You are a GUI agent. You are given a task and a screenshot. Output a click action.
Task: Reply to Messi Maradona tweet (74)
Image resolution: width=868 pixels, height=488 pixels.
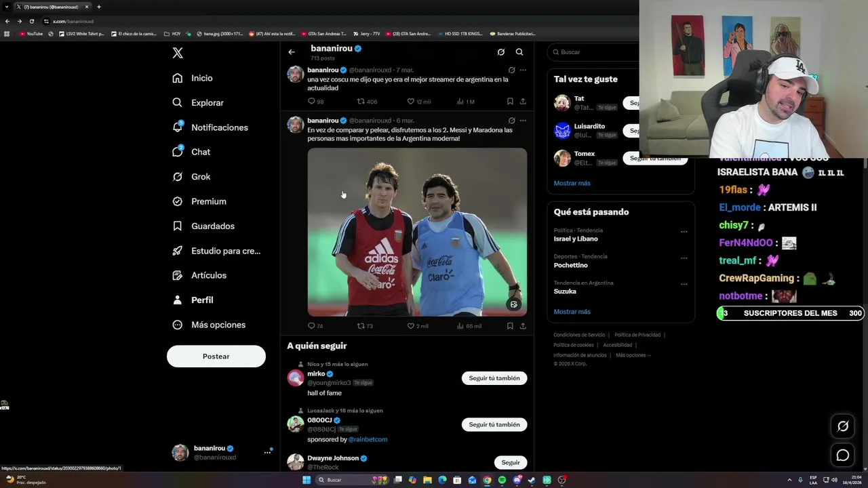coord(316,326)
